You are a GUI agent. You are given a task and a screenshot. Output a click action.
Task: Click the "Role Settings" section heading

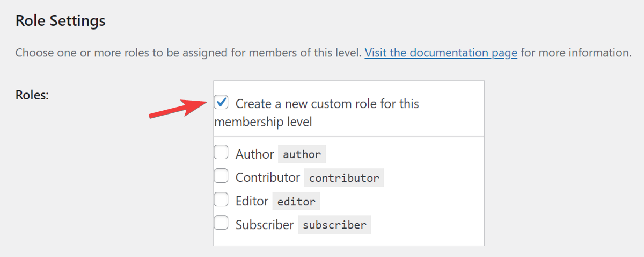click(x=60, y=21)
